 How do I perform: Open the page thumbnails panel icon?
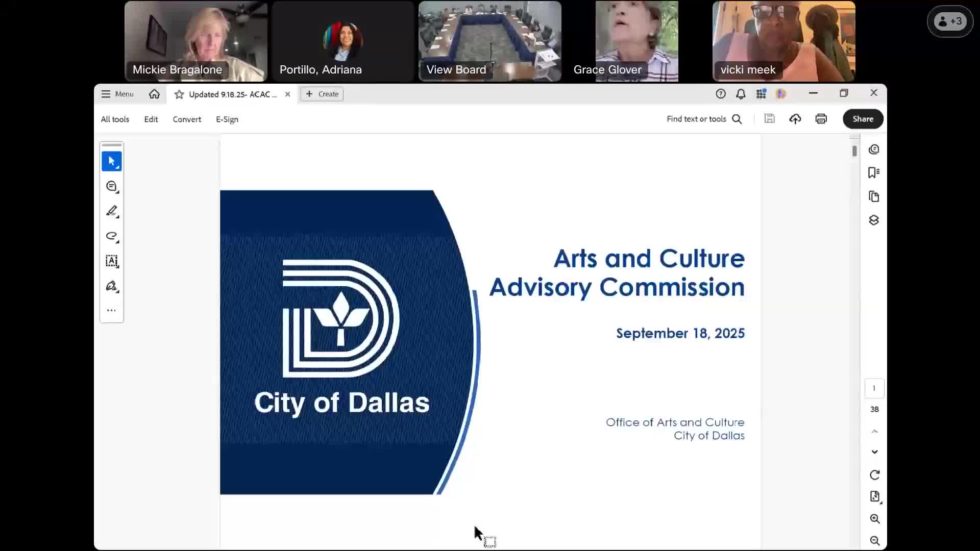873,196
